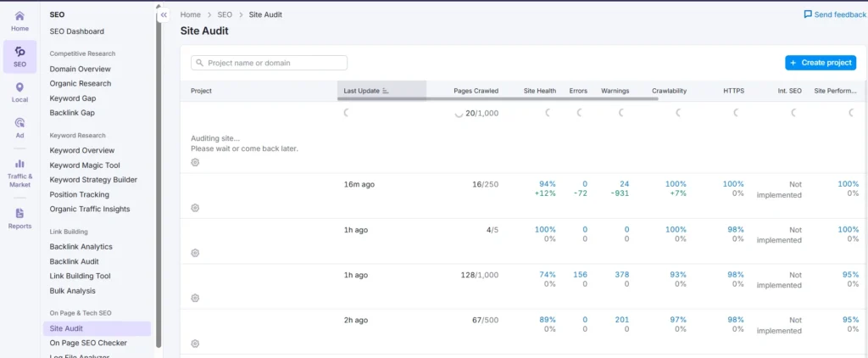The image size is (868, 358).
Task: Open settings gear for the 67/500 project
Action: coord(195,344)
